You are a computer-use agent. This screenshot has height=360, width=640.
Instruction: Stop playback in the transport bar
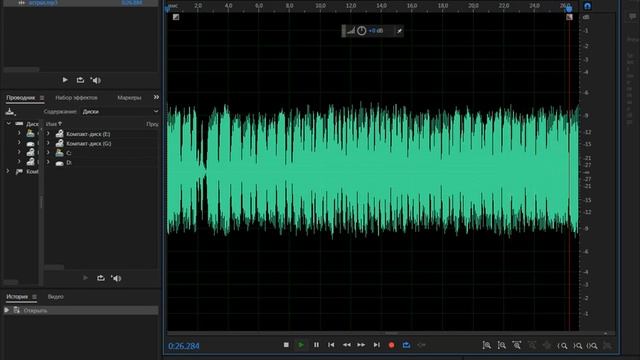point(286,345)
